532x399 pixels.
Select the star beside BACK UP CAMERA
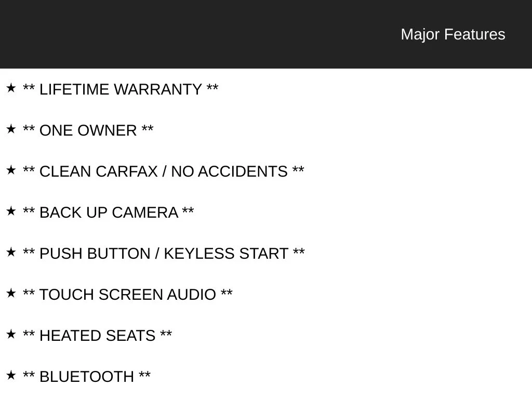[x=11, y=211]
